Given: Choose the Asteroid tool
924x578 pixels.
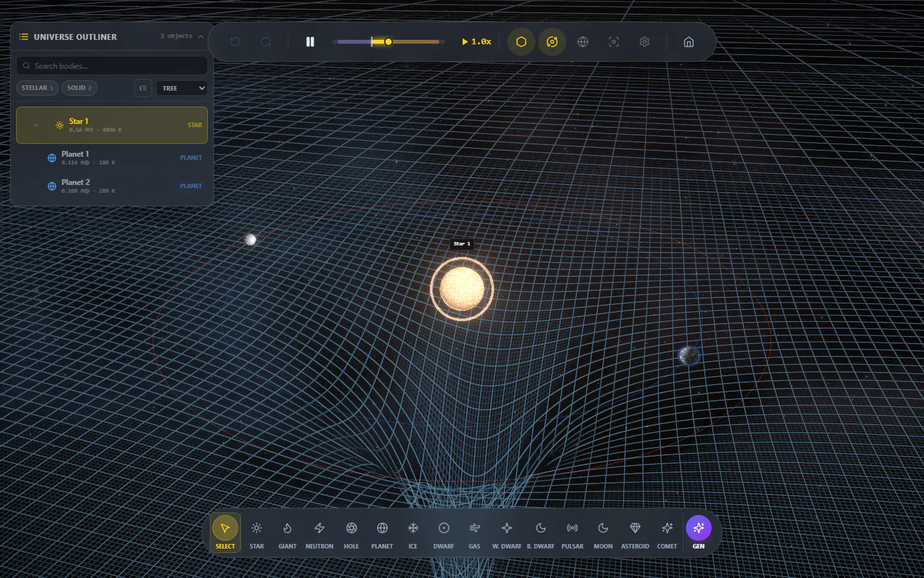Looking at the screenshot, I should 635,534.
